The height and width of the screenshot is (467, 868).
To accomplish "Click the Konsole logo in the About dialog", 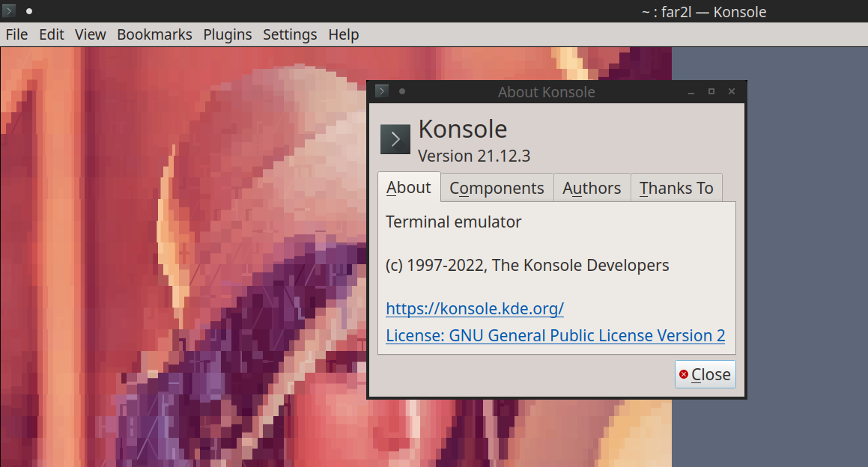I will 395,139.
